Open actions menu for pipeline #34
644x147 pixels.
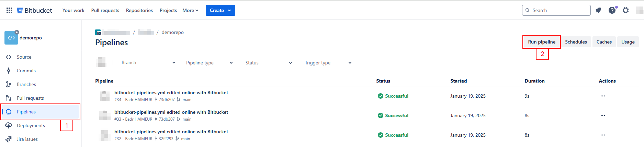click(602, 96)
